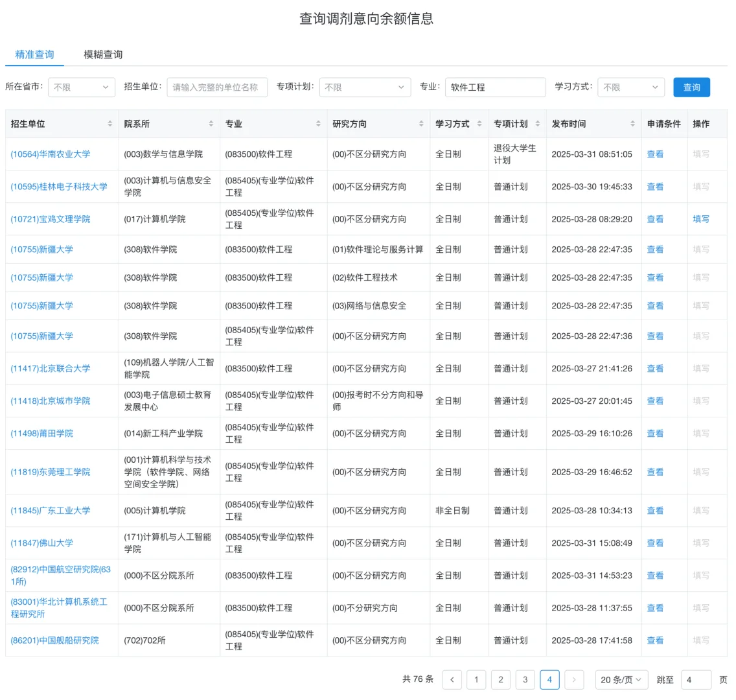Click the 招生单位 input field
Viewport: 736px width, 700px height.
tap(217, 87)
